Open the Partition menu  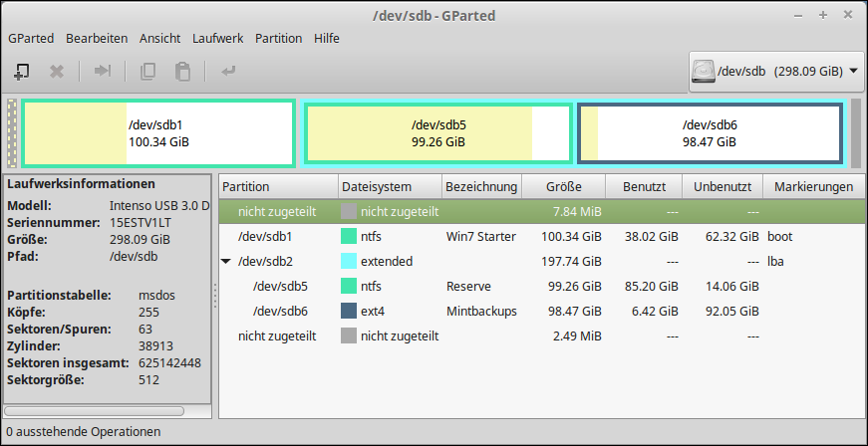point(278,38)
